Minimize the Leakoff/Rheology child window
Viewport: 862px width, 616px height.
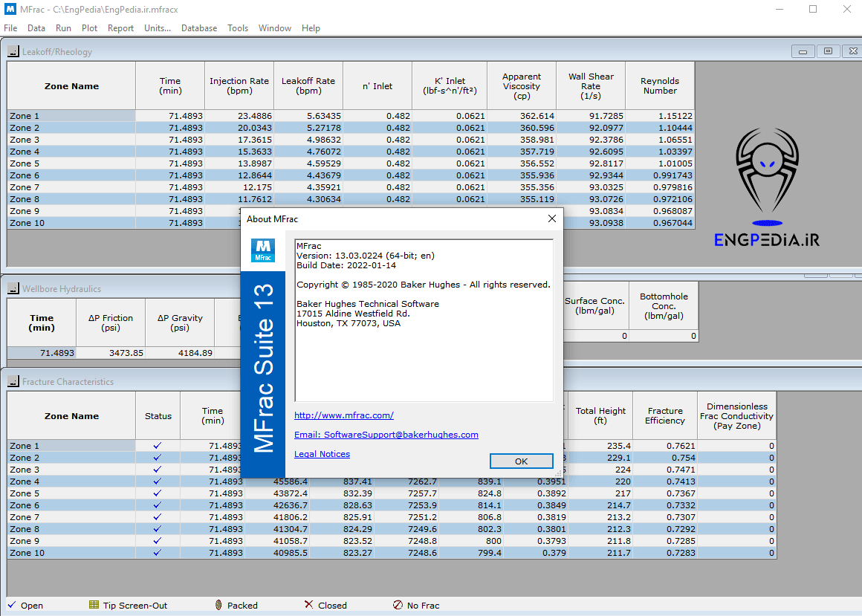click(x=803, y=51)
